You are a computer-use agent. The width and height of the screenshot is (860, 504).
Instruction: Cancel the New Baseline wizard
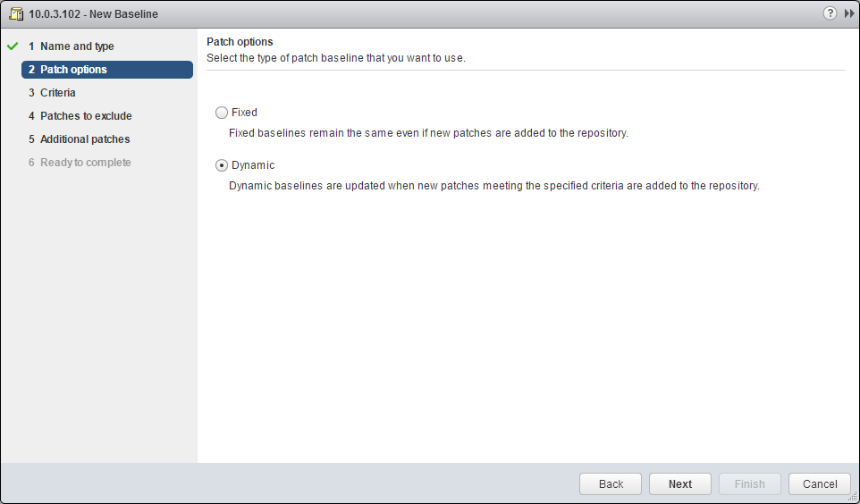pyautogui.click(x=819, y=483)
